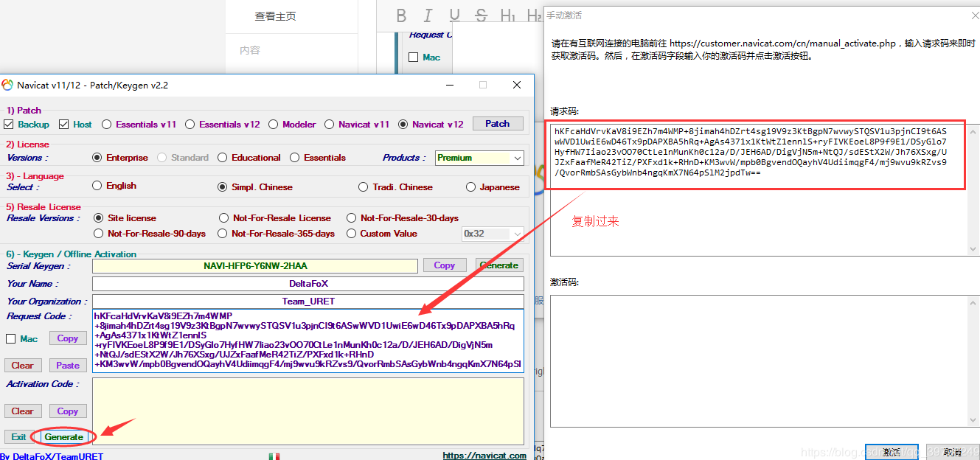This screenshot has width=980, height=460.
Task: Open the https://navicat.com link
Action: pos(484,456)
